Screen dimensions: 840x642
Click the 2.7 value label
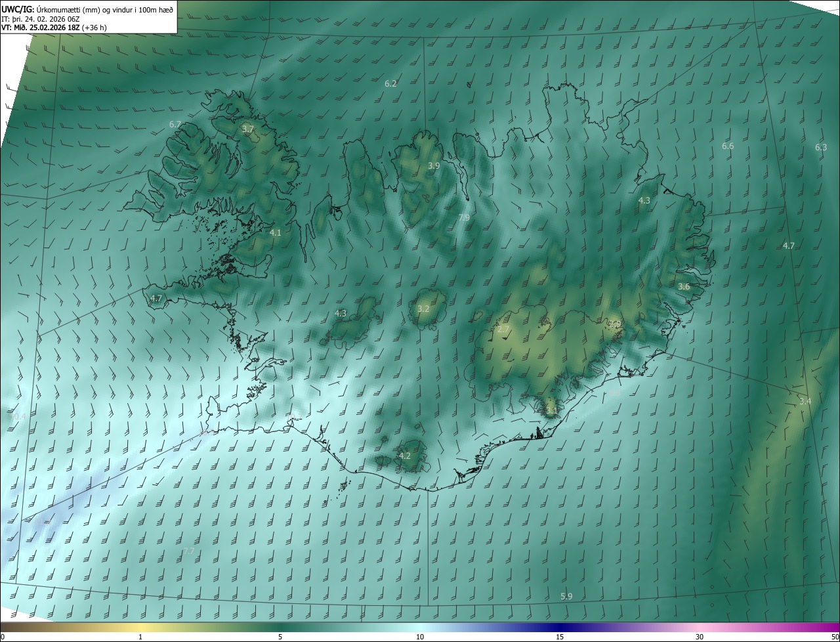click(504, 329)
